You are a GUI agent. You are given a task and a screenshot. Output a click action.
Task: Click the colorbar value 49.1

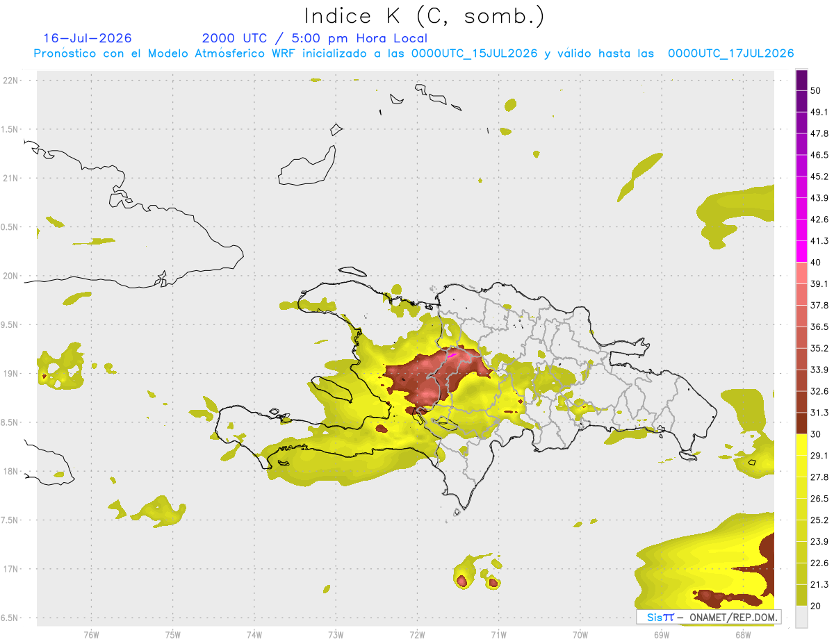[x=819, y=112]
